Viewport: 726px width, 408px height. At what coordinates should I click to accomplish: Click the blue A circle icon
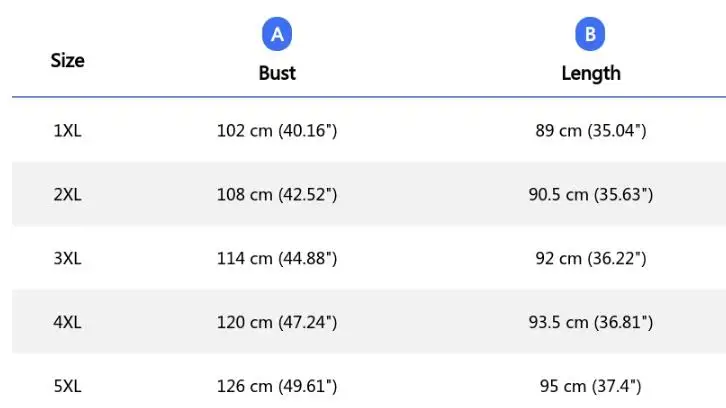pyautogui.click(x=277, y=36)
